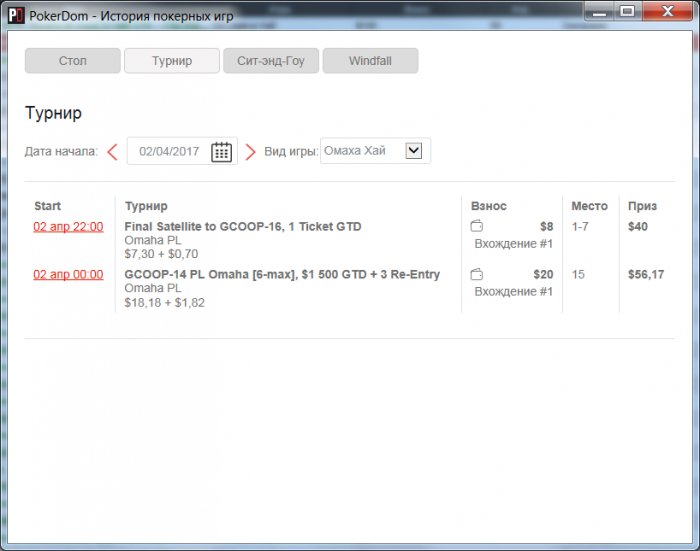Open the 02 апр 00:00 tournament link
The image size is (700, 551).
click(x=68, y=275)
